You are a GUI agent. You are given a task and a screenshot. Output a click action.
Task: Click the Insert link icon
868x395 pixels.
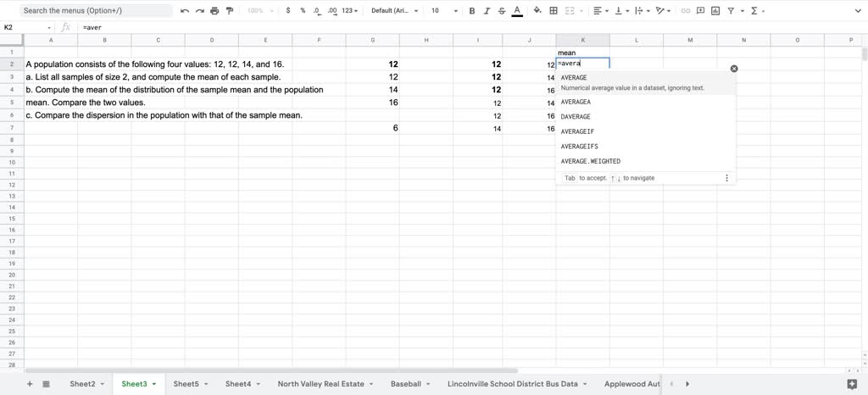(x=687, y=11)
